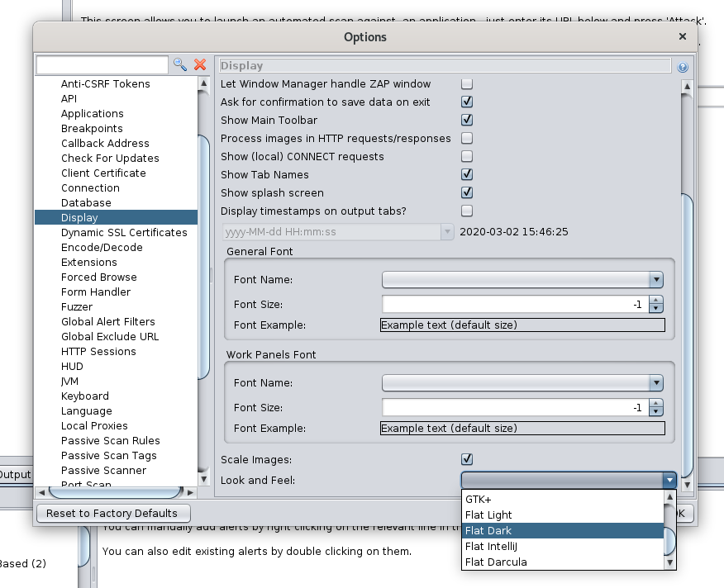Click the red X clear-search icon
This screenshot has height=588, width=724.
[x=200, y=64]
